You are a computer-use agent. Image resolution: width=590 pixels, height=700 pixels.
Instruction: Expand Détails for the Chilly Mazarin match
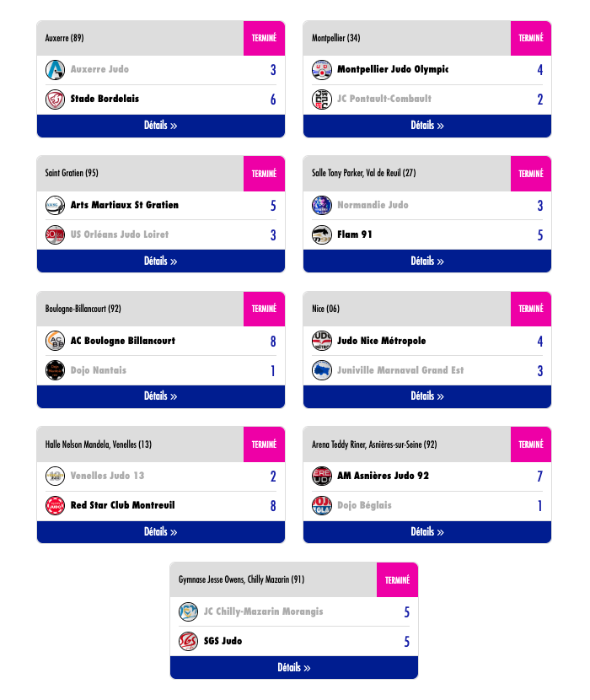(x=294, y=667)
